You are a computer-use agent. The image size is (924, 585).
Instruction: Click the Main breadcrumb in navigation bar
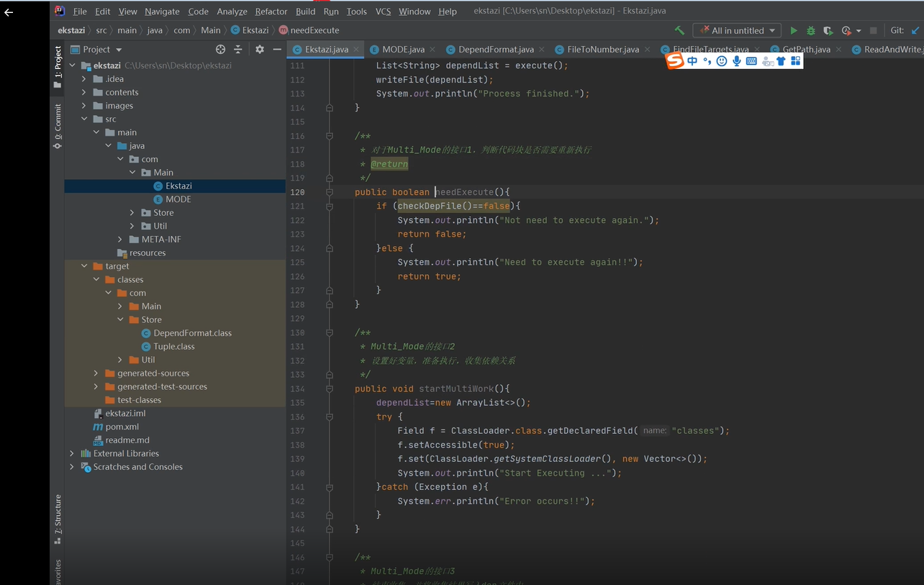(211, 30)
